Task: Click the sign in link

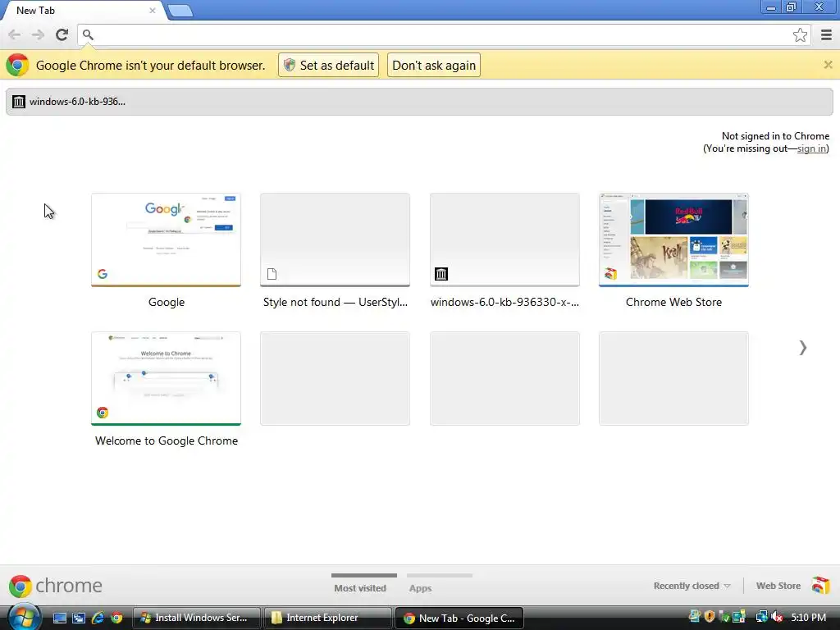Action: [x=811, y=148]
